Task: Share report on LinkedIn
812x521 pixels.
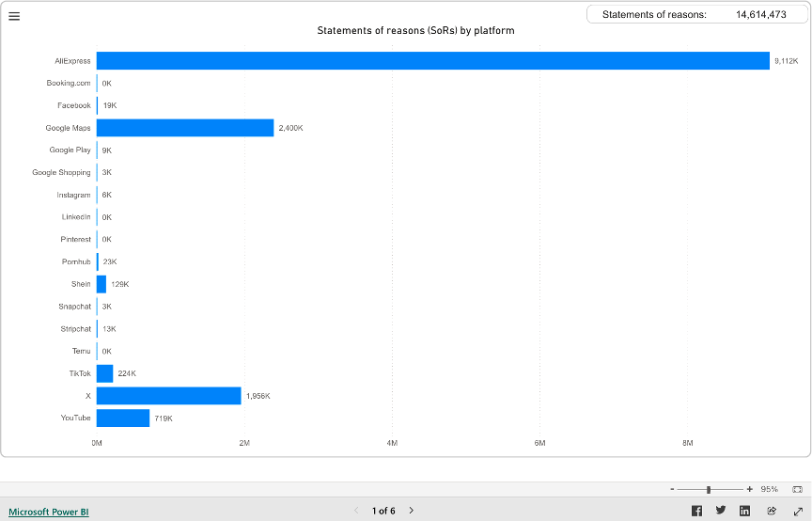Action: (x=745, y=511)
